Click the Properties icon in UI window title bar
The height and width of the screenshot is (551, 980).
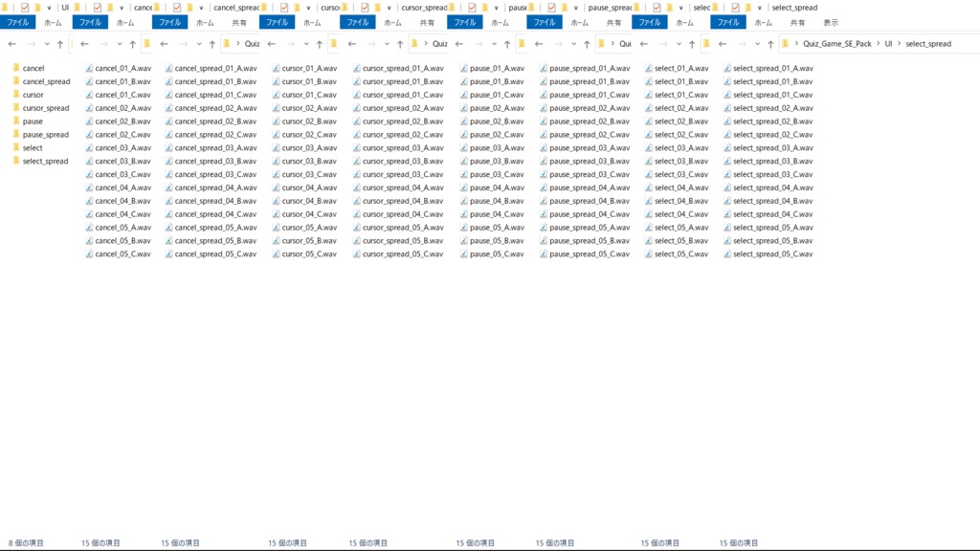[x=25, y=8]
